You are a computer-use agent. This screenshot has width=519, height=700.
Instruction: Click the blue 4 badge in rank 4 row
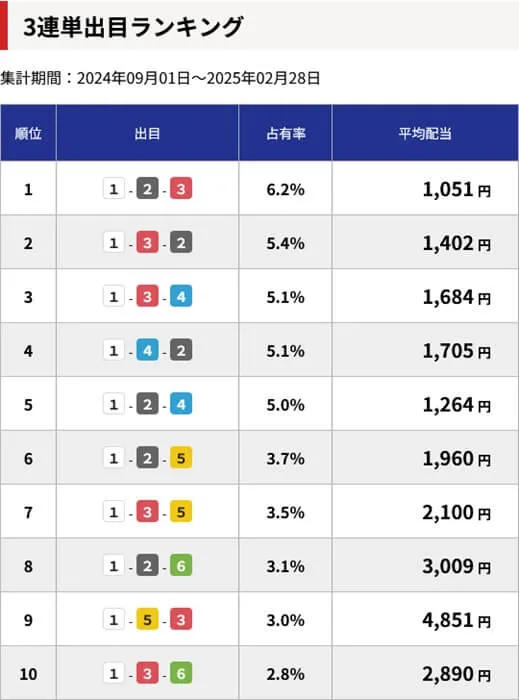148,350
